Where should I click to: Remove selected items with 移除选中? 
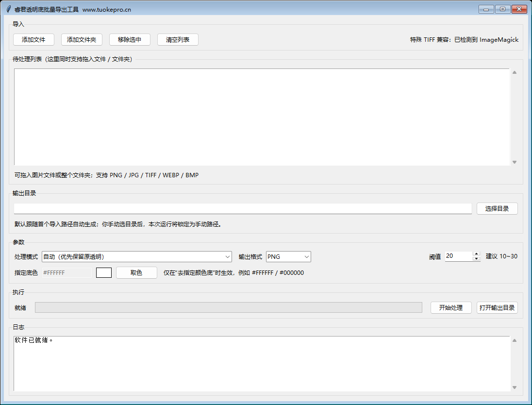coord(130,40)
